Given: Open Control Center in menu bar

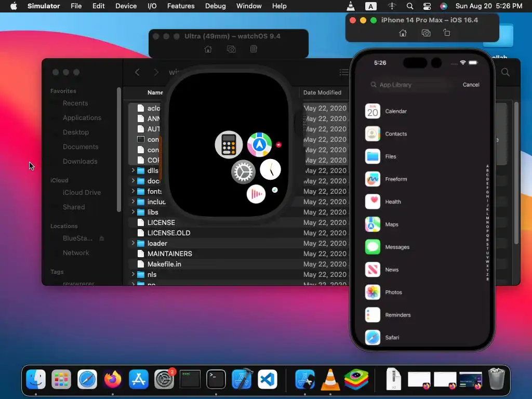Looking at the screenshot, I should coord(427,6).
